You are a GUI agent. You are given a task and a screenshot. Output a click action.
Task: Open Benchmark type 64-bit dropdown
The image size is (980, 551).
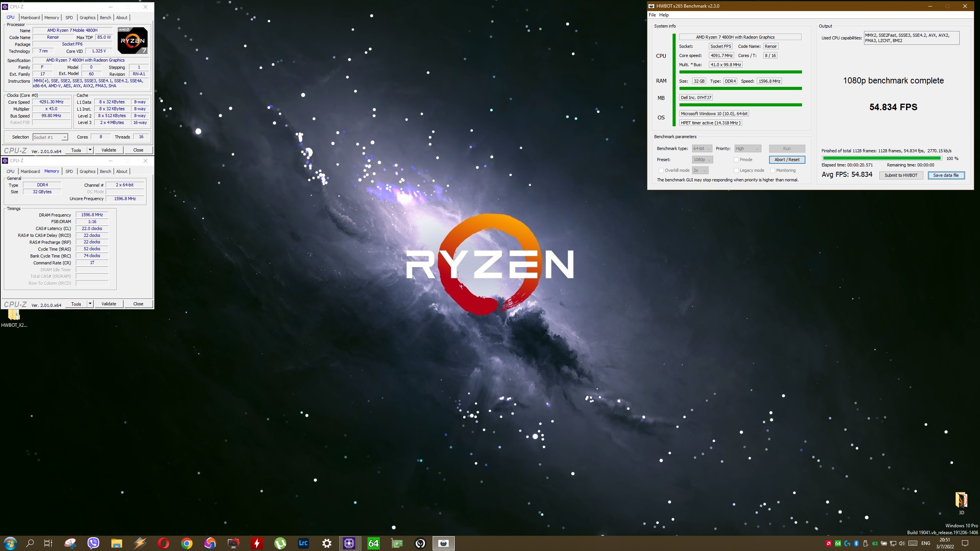702,148
